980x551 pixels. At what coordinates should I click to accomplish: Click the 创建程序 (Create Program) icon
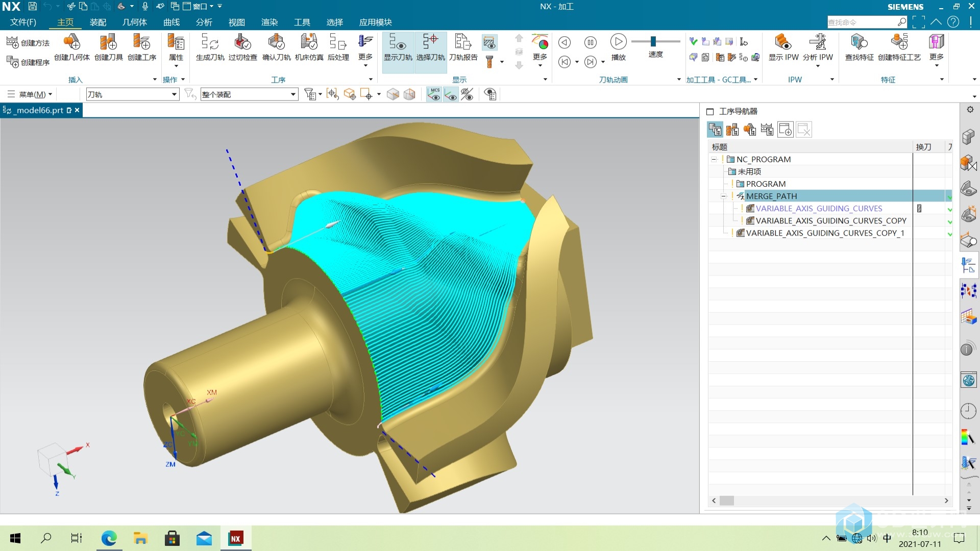(x=12, y=62)
